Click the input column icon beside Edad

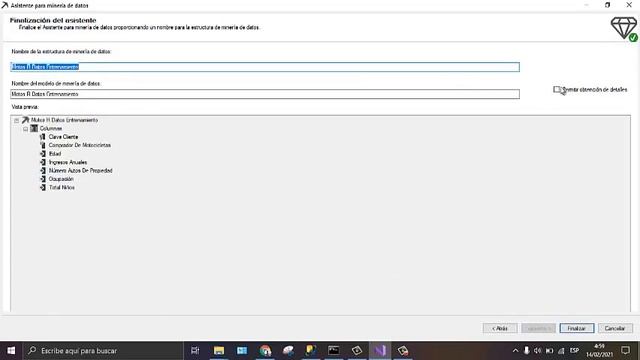(x=43, y=154)
